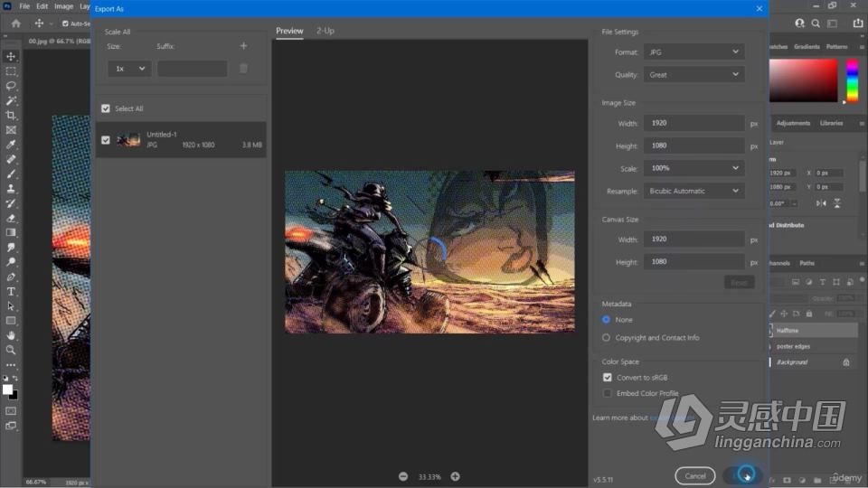Select the None metadata option
868x488 pixels.
(x=606, y=320)
